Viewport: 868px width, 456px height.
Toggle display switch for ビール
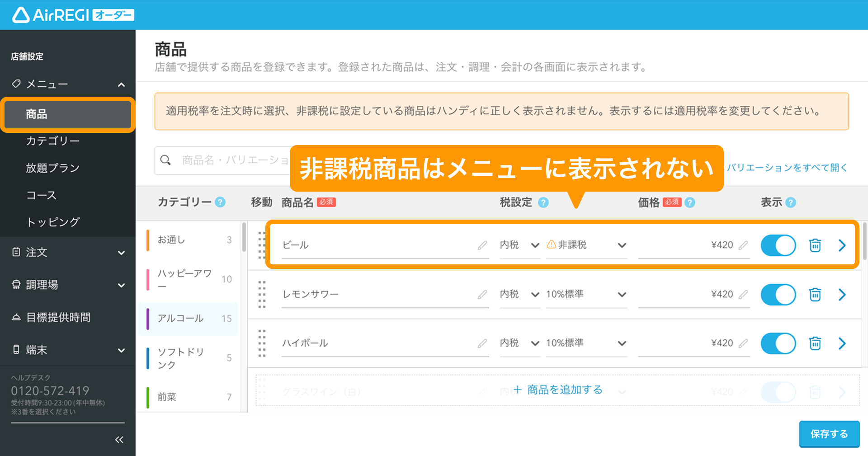[778, 245]
